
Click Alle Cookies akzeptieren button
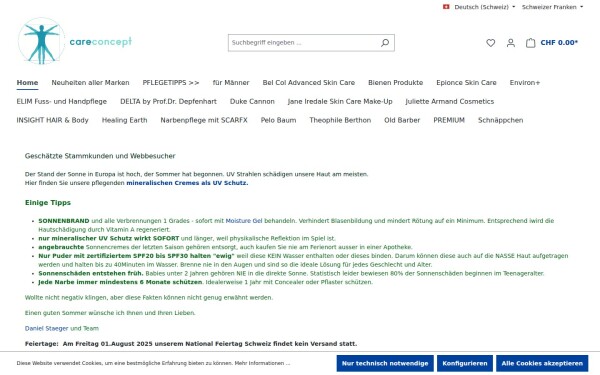click(x=542, y=363)
